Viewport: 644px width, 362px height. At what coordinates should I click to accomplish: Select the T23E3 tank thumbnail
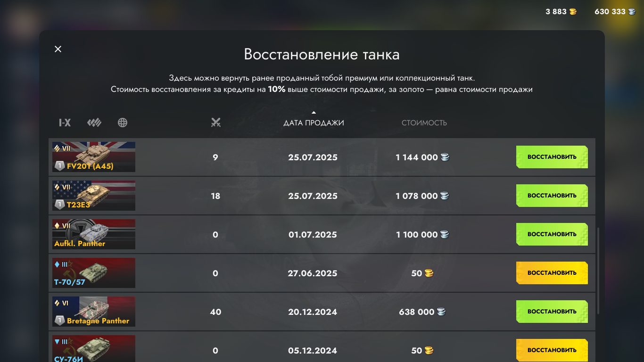coord(94,196)
